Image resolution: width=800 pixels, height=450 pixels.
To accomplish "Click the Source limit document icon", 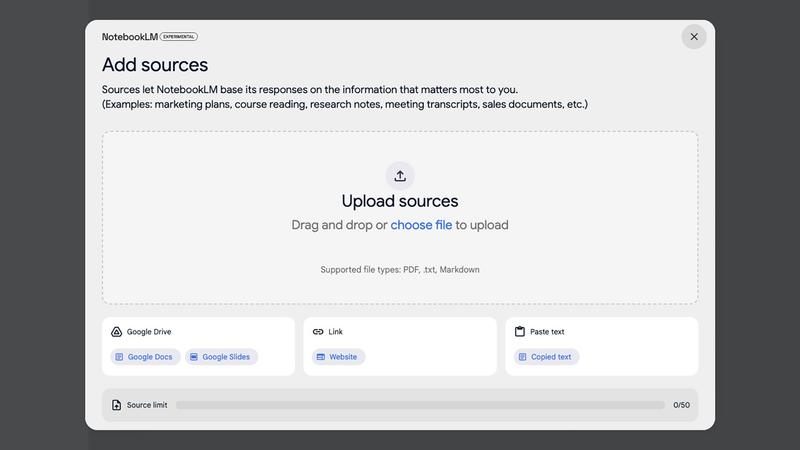I will 116,405.
